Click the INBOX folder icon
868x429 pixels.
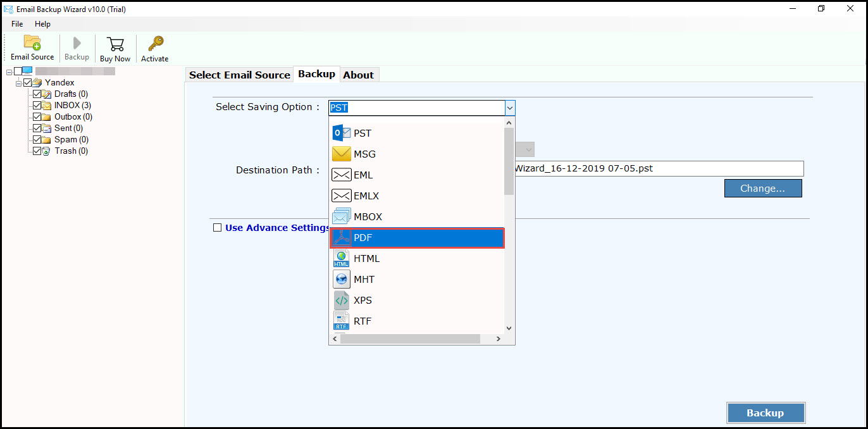click(47, 105)
